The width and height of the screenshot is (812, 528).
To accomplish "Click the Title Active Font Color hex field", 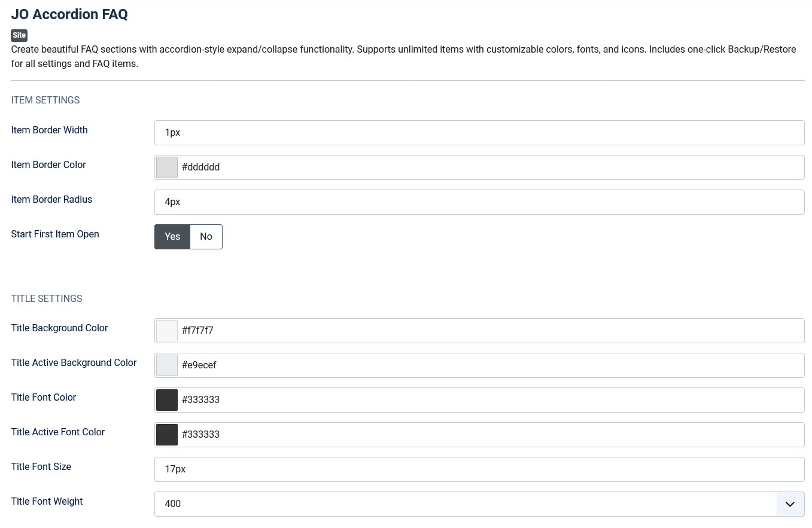I will [491, 435].
